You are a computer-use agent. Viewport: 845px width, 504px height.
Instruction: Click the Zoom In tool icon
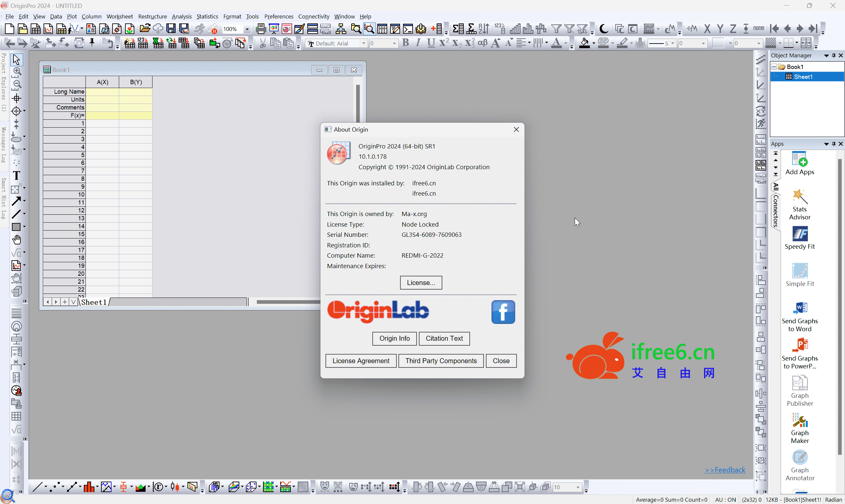click(17, 71)
